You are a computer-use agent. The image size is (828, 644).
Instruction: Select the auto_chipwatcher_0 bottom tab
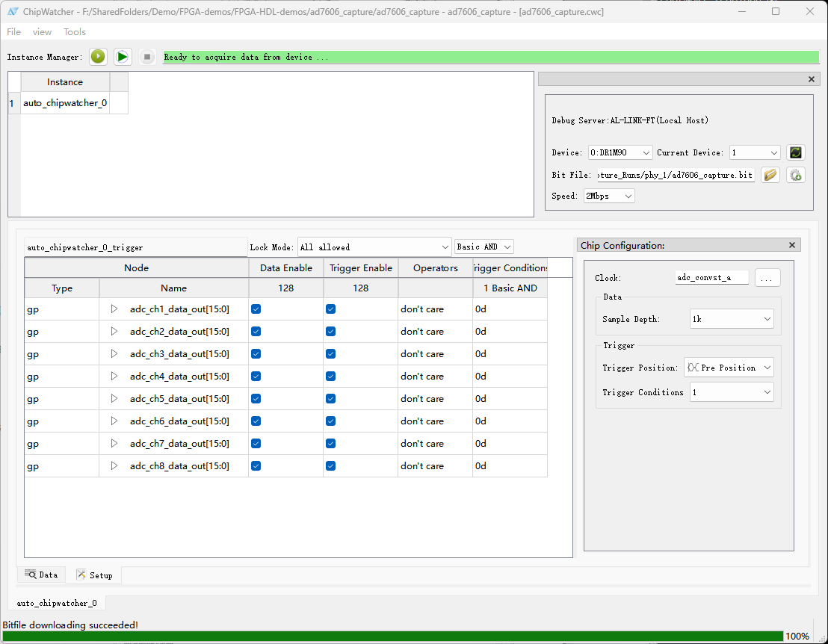click(57, 603)
